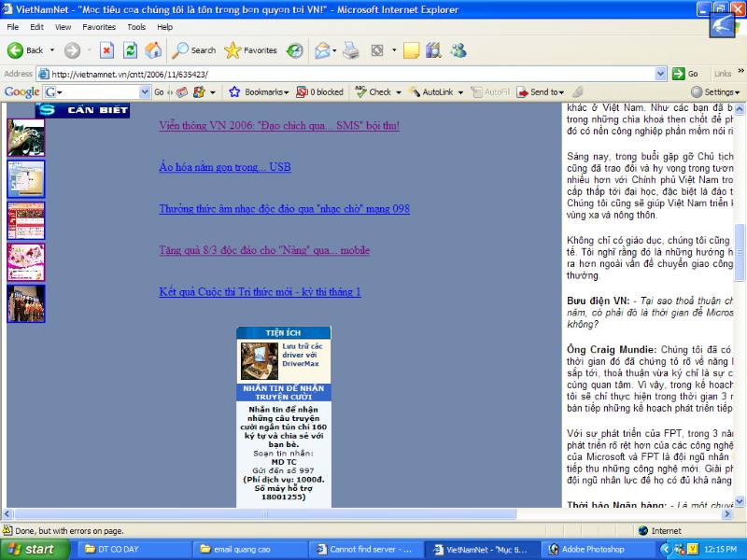Image resolution: width=747 pixels, height=560 pixels.
Task: Go to the Home page icon
Action: coord(153,50)
